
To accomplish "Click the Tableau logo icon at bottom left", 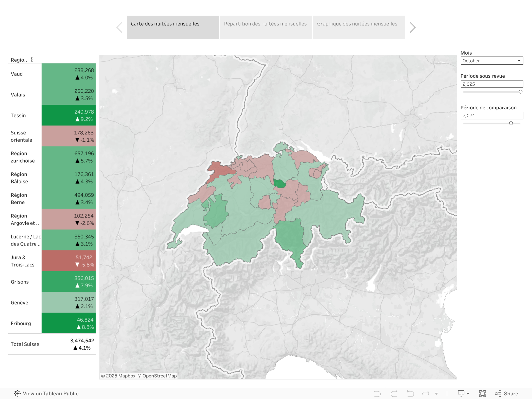I will point(17,394).
